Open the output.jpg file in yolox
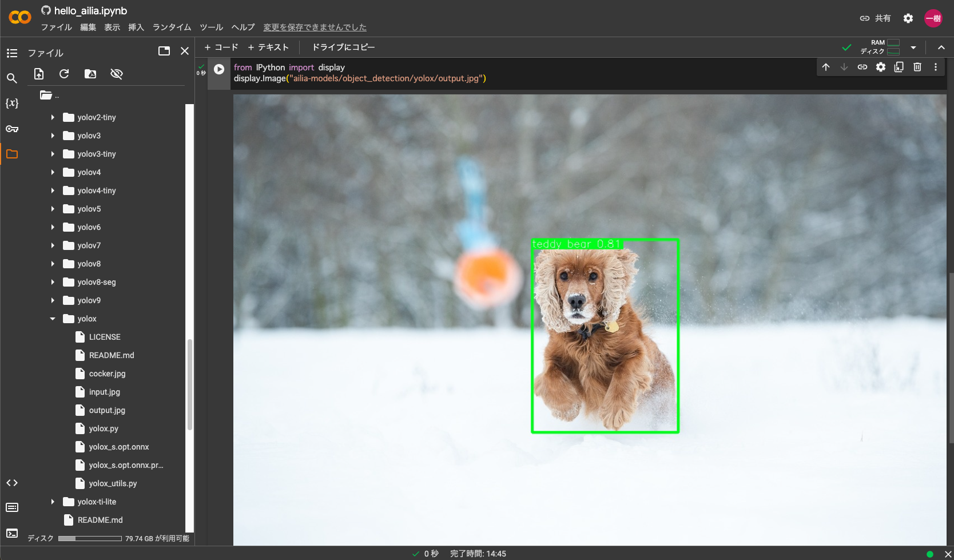This screenshot has width=954, height=560. pos(107,410)
